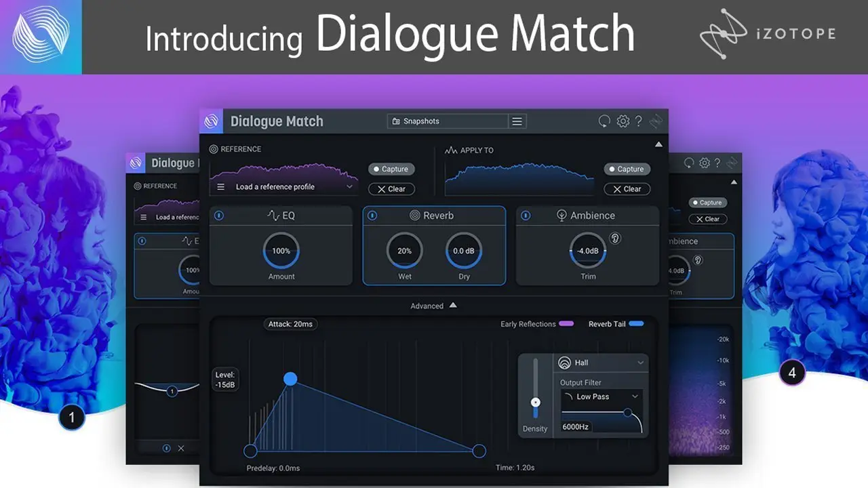This screenshot has width=868, height=488.
Task: Click the ear listen icon beside front Trim knob
Action: point(614,238)
